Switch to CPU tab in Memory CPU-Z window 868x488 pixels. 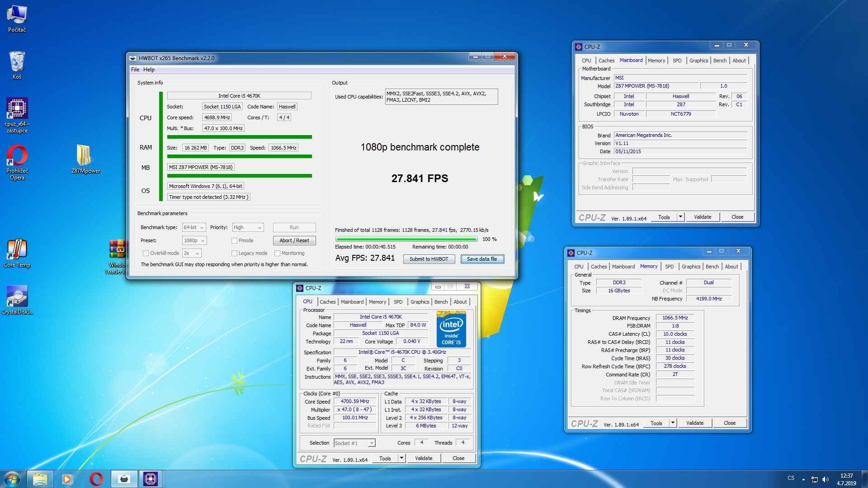pyautogui.click(x=579, y=267)
